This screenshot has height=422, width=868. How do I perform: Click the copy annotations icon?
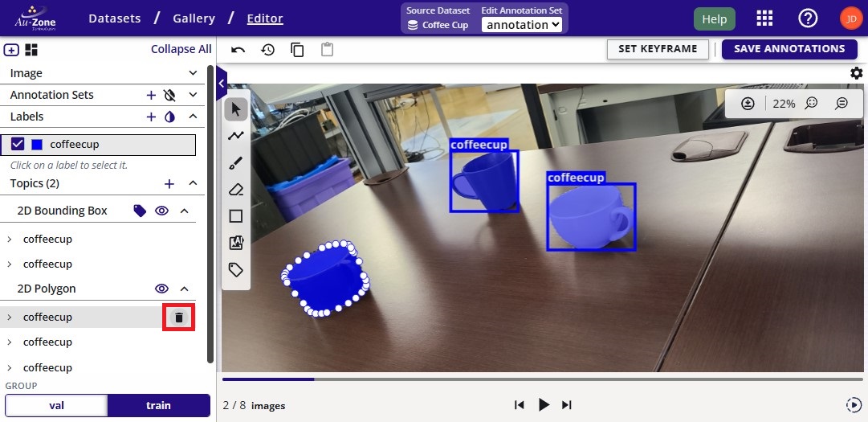pyautogui.click(x=297, y=50)
